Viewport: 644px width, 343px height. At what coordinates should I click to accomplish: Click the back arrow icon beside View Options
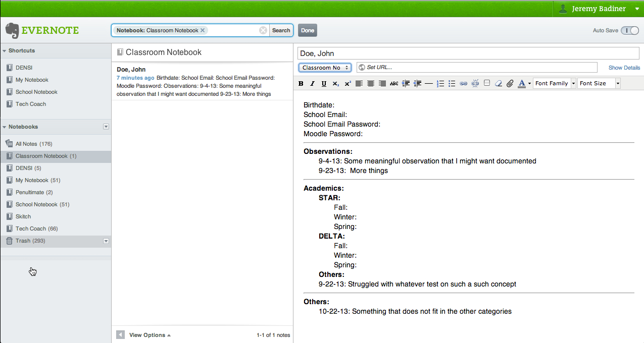(x=120, y=335)
